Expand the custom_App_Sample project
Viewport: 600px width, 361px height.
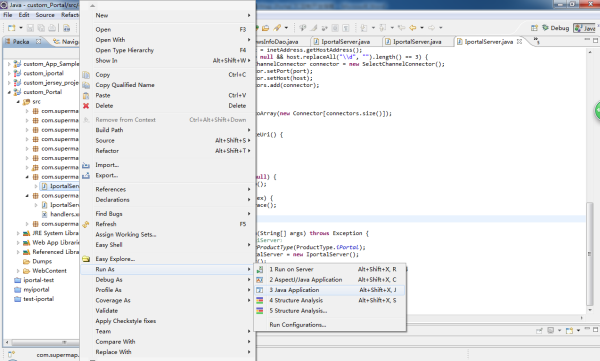click(x=9, y=64)
